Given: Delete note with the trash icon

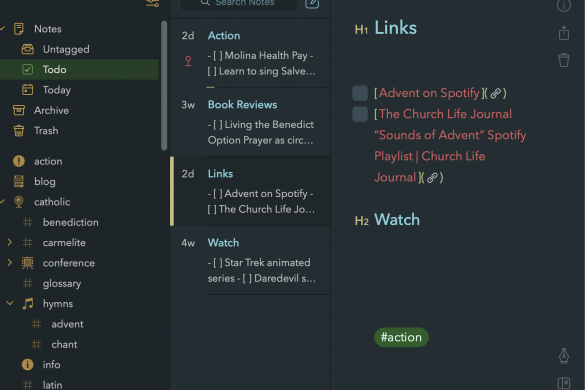Looking at the screenshot, I should (x=564, y=60).
